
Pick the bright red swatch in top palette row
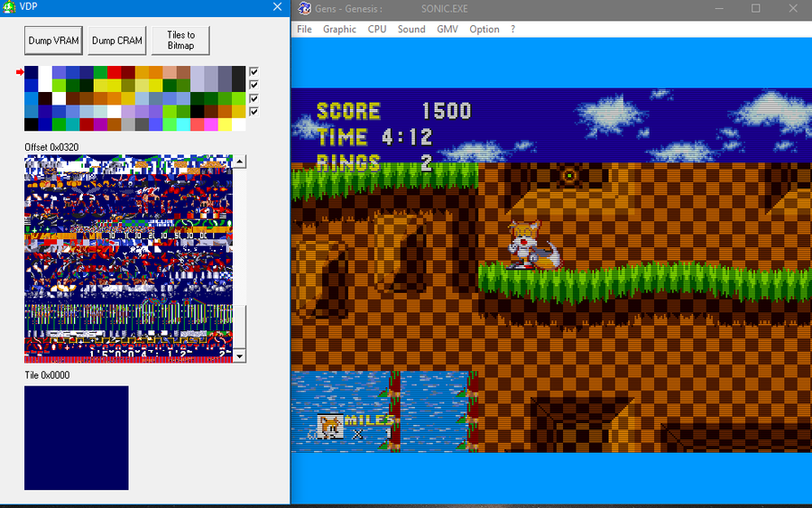115,72
